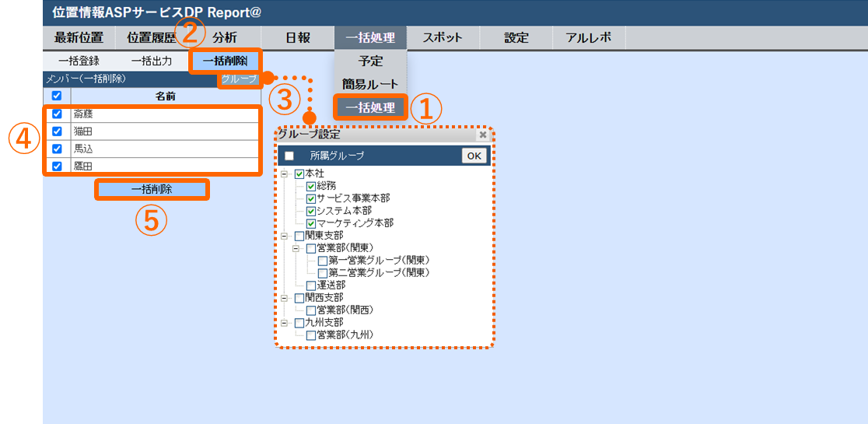Open the 一括処理 top menu tab
The height and width of the screenshot is (424, 868).
pos(370,38)
